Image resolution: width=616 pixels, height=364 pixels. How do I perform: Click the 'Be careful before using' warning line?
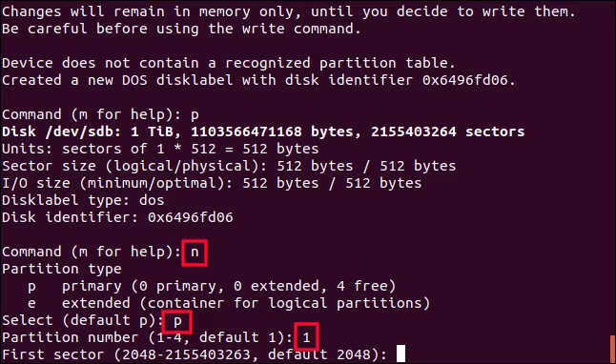(x=181, y=29)
